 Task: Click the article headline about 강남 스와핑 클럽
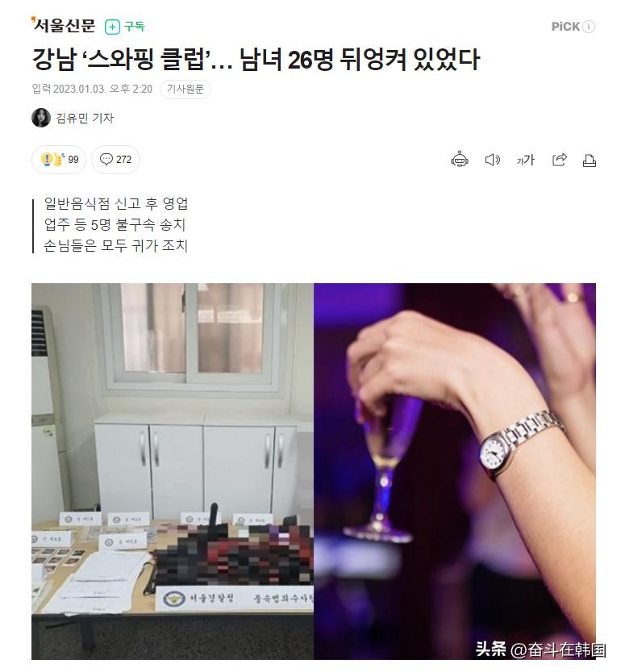pos(256,59)
